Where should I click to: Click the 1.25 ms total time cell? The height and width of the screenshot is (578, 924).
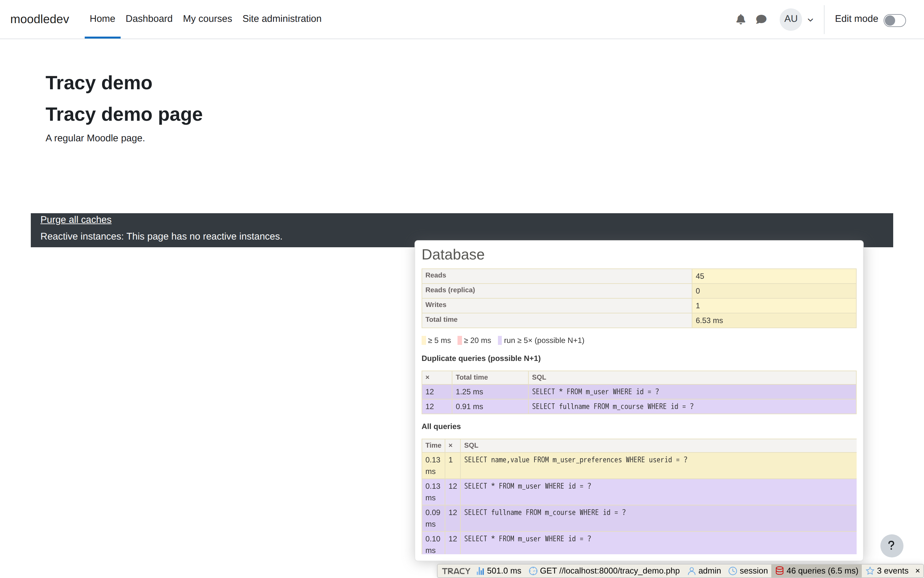click(x=490, y=392)
